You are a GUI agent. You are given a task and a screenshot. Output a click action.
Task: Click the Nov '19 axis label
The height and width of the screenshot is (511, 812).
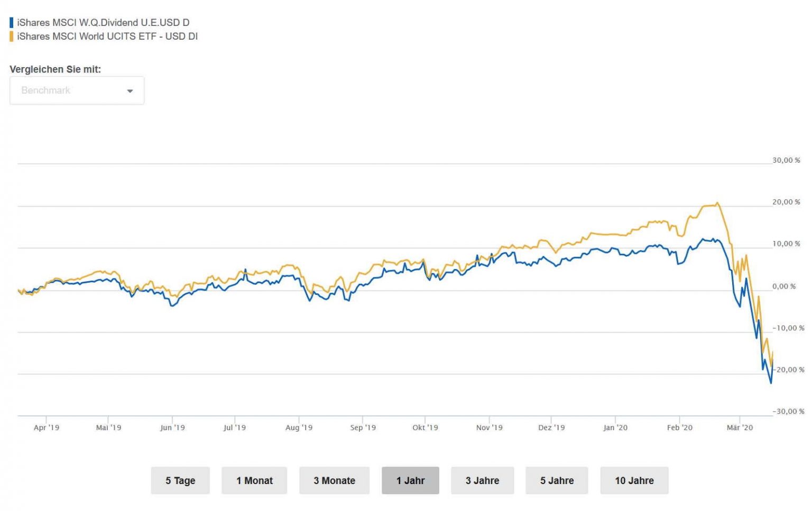coord(489,428)
